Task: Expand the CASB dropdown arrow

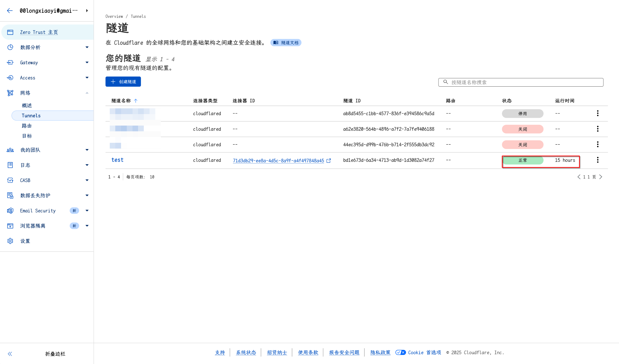Action: click(87, 180)
